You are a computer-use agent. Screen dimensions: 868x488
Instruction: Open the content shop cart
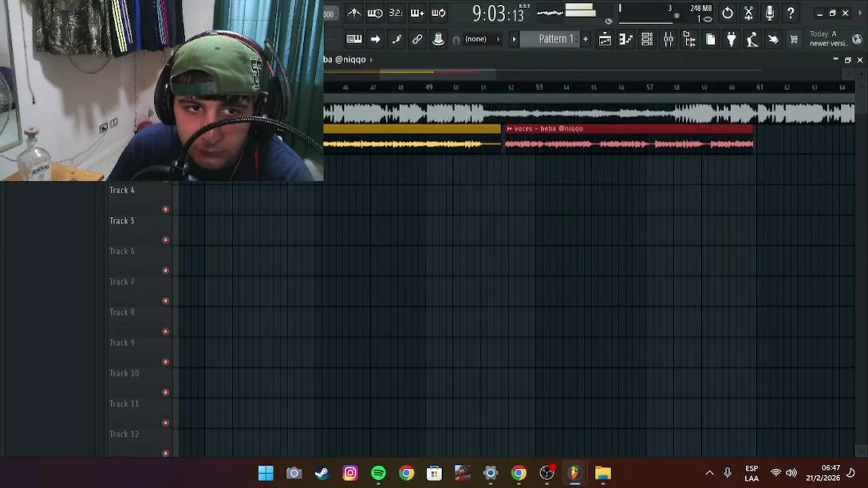point(794,39)
